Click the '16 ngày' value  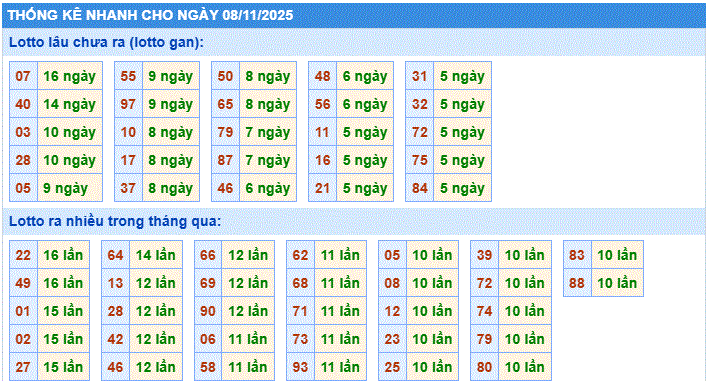coord(70,76)
